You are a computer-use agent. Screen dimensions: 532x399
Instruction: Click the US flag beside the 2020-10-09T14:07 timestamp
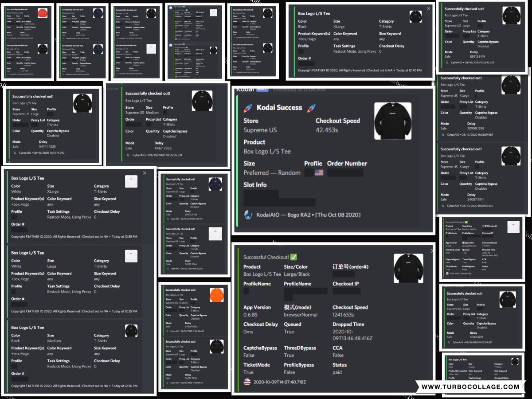247,382
